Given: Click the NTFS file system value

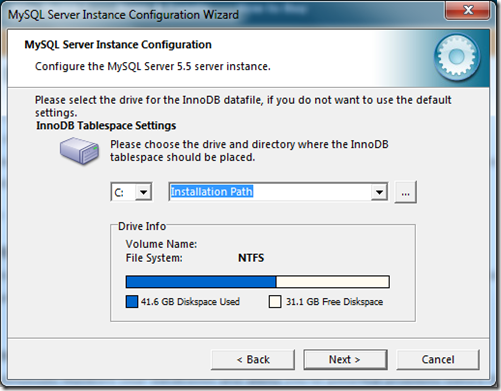Looking at the screenshot, I should pos(251,258).
